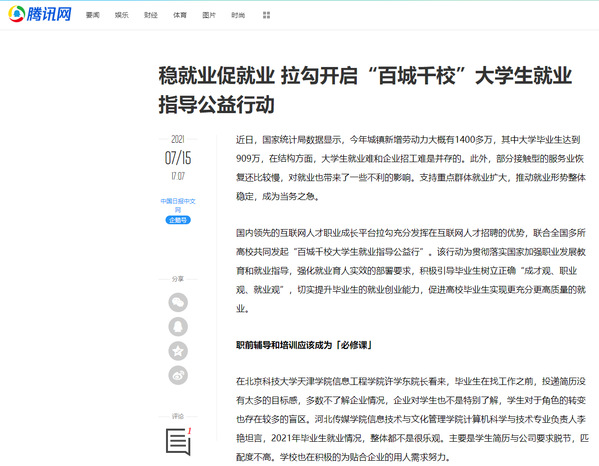This screenshot has width=599, height=466.
Task: Click the publish time 17:07
Action: 178,176
